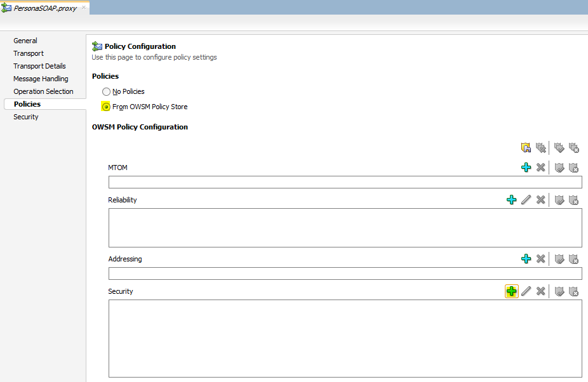Edit the Reliability policy
Screen dimensions: 588x382
tap(526, 199)
